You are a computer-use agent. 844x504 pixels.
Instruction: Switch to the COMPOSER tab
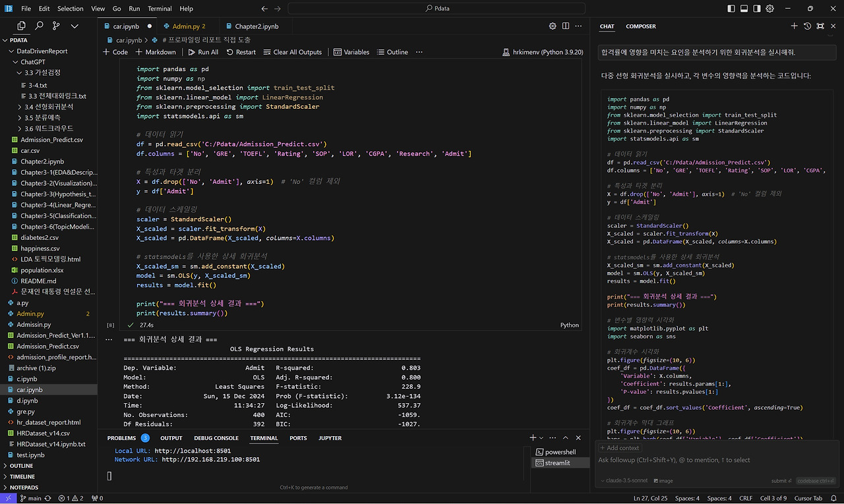640,26
